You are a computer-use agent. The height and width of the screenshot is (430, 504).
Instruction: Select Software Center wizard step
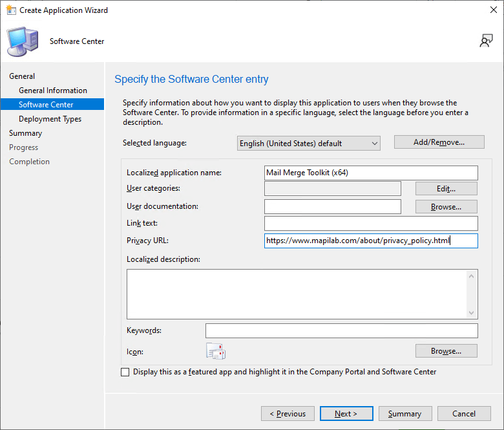52,104
